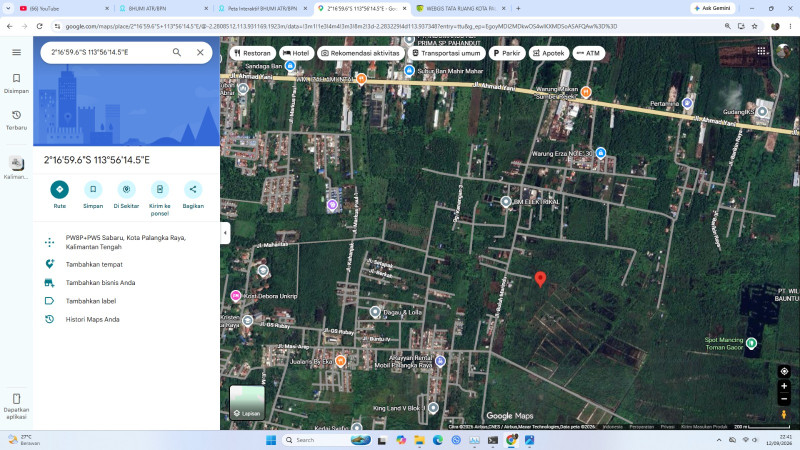800x450 pixels.
Task: Click the Bagikan share icon
Action: [193, 189]
